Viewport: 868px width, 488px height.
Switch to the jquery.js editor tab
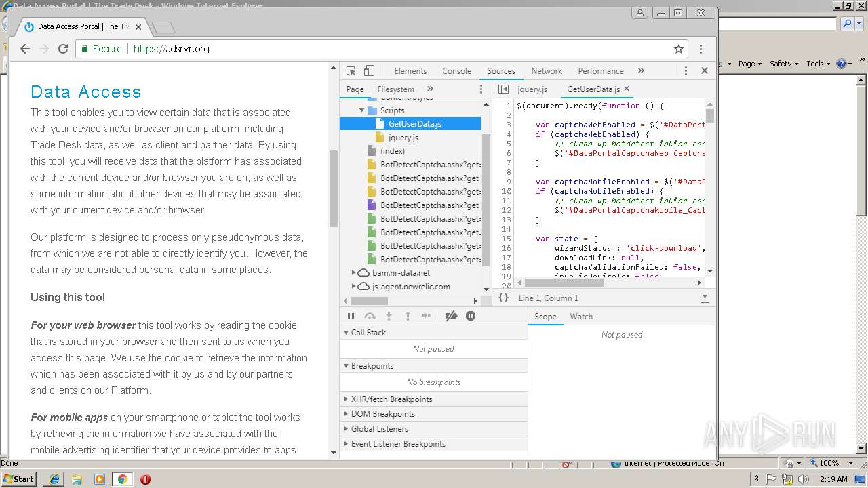(532, 89)
